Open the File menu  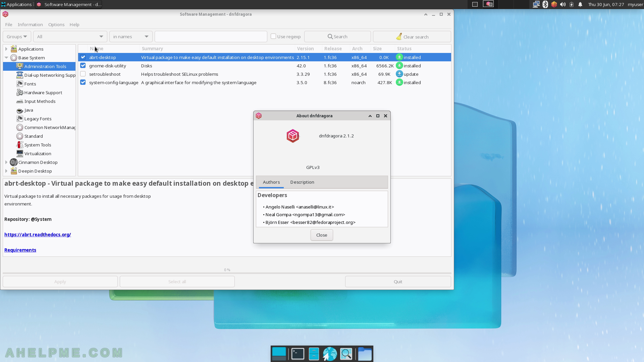(9, 24)
